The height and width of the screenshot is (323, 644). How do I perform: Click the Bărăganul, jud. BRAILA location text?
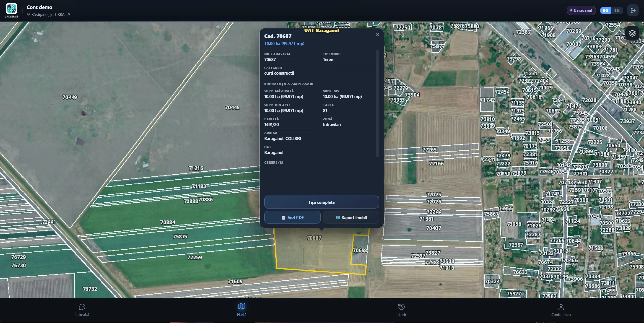point(51,15)
